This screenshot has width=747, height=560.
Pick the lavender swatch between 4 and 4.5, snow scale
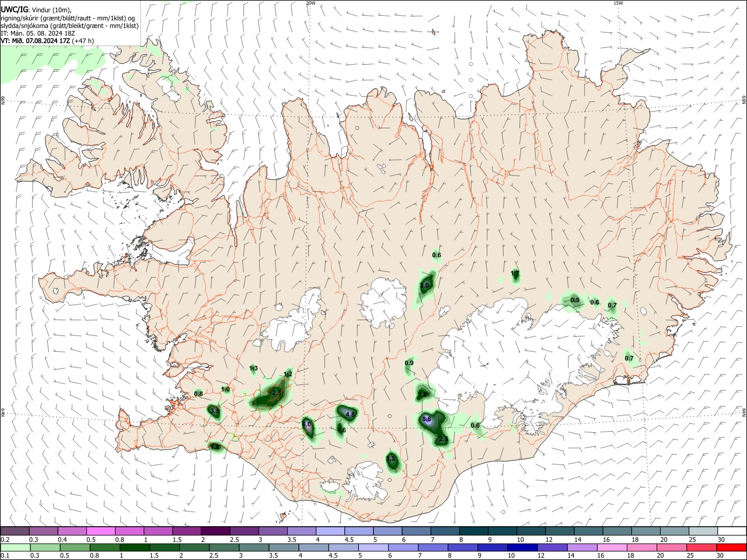[x=330, y=531]
